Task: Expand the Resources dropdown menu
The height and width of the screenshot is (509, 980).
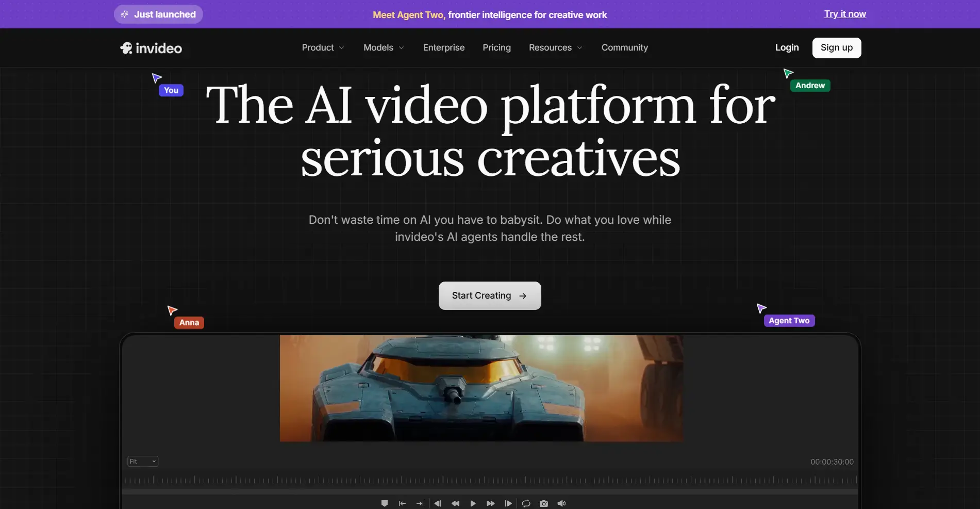Action: (556, 47)
